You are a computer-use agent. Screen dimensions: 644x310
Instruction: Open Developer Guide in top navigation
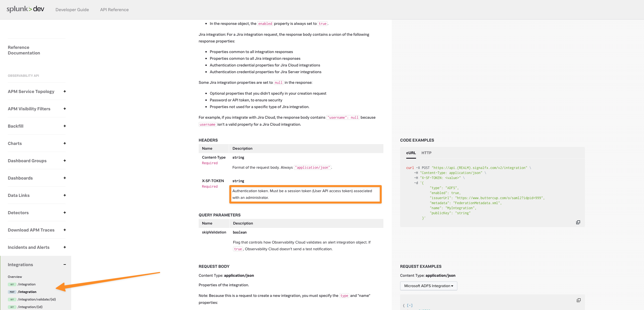(72, 9)
